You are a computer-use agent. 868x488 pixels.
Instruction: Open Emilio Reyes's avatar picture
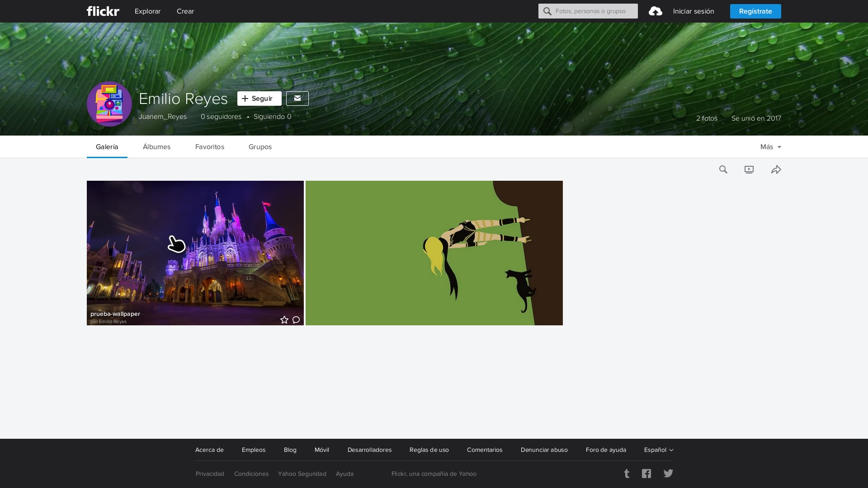tap(109, 104)
